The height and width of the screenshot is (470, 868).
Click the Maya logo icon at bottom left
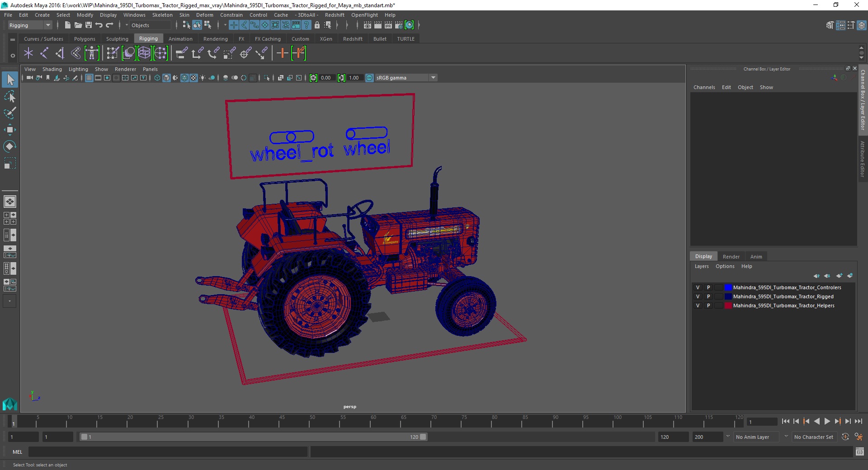coord(10,404)
